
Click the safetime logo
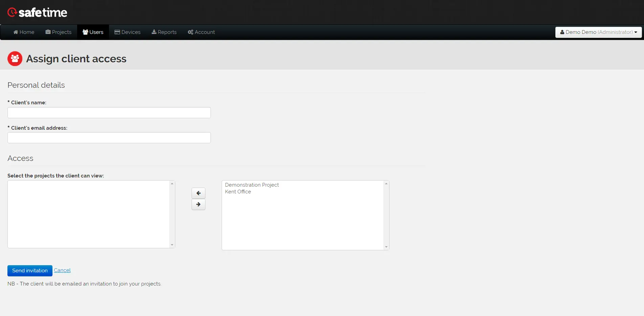[x=37, y=13]
